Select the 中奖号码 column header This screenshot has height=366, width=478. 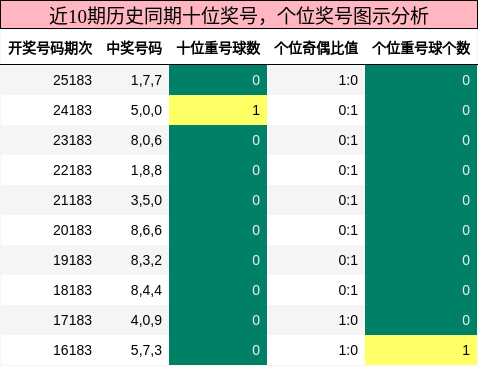tap(134, 48)
